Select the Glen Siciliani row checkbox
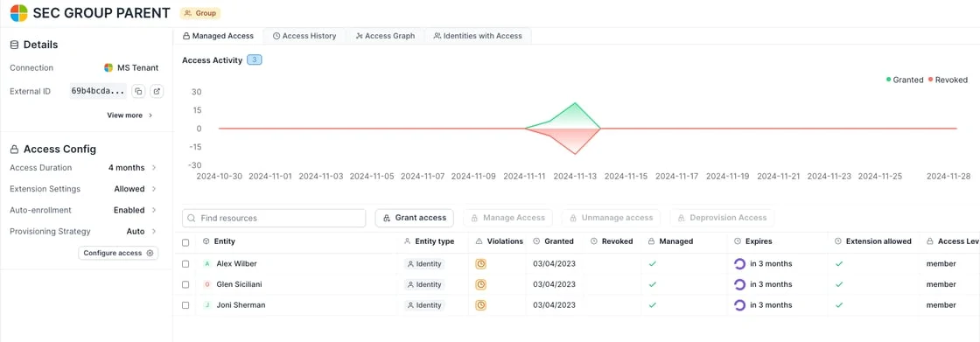 point(185,284)
